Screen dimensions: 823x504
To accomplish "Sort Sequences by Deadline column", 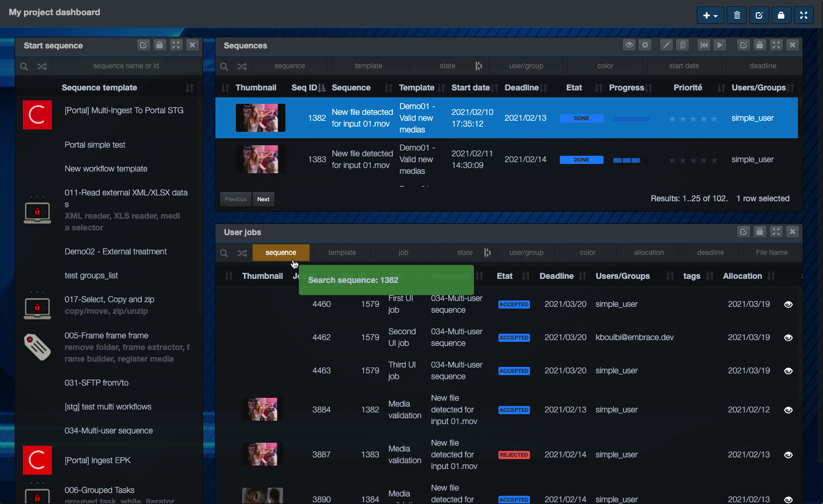I will (543, 88).
